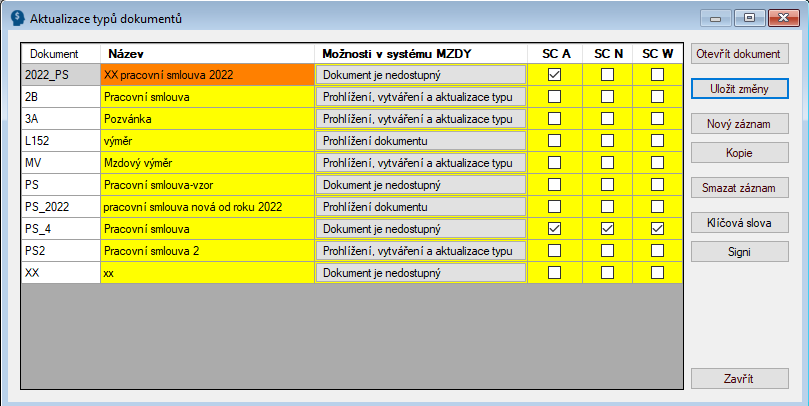809x406 pixels.
Task: Expand MZDY options for Pozvánka row
Action: tap(420, 119)
